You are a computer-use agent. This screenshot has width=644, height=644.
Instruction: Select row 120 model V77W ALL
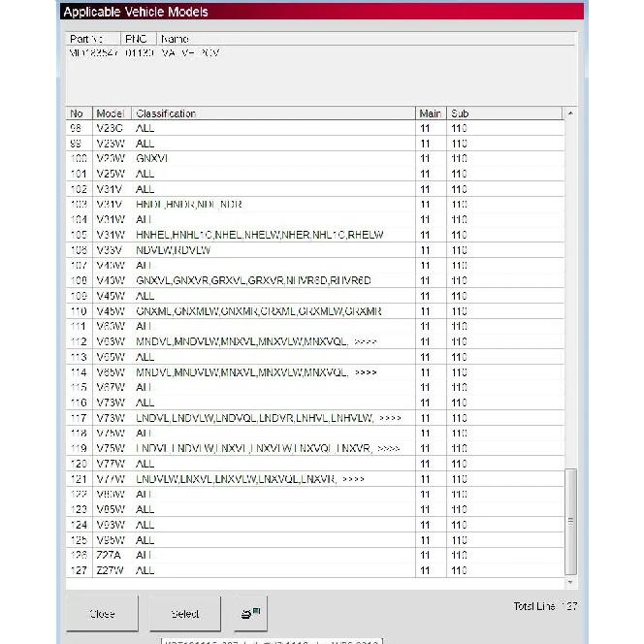pyautogui.click(x=315, y=464)
